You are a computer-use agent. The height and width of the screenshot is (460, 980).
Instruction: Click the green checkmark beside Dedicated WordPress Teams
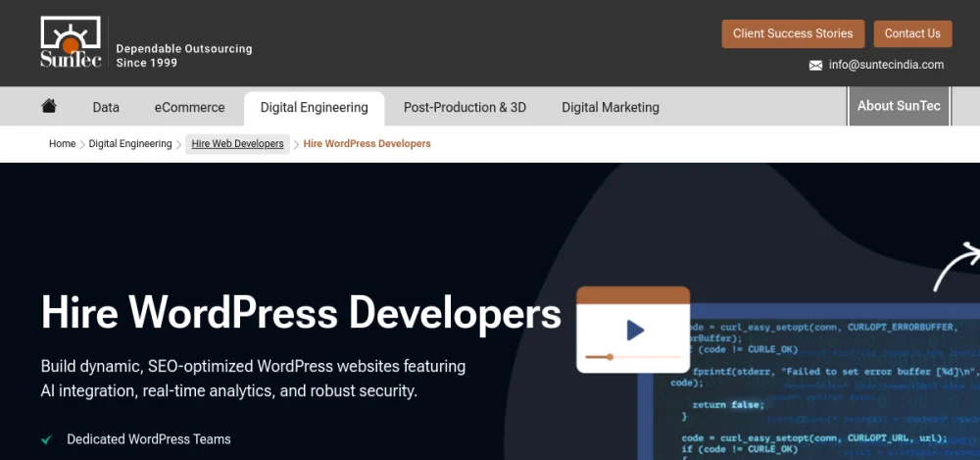tap(46, 440)
